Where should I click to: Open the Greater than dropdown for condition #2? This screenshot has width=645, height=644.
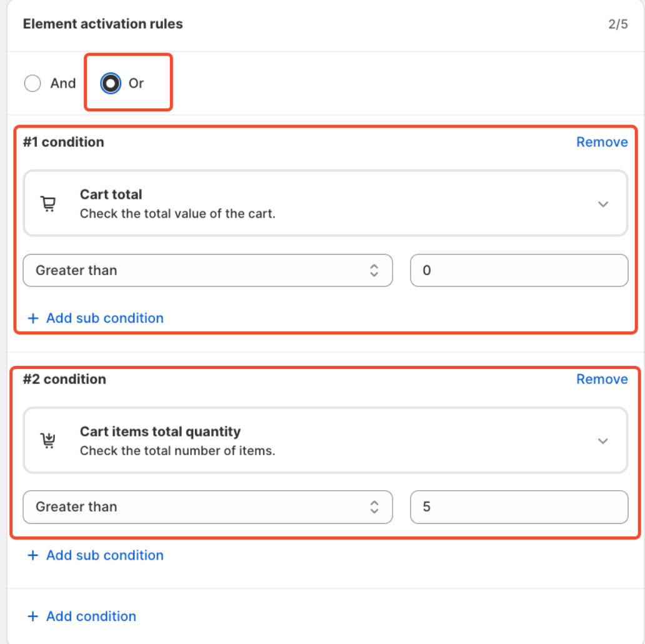coord(207,506)
